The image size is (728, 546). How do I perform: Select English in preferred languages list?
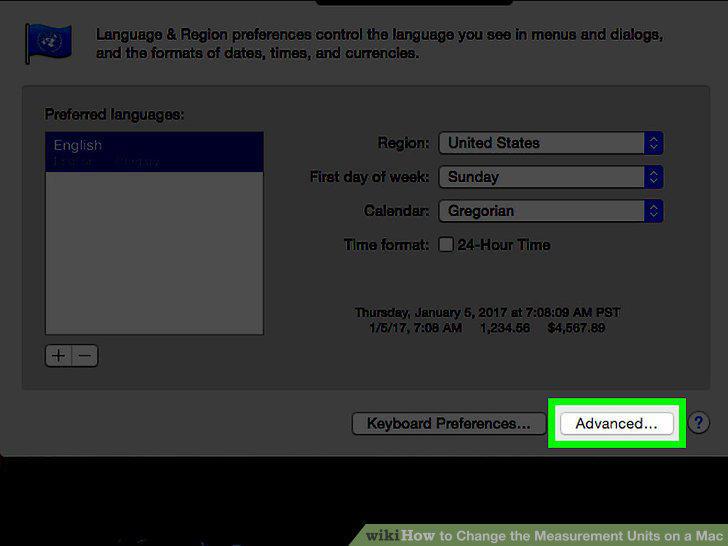coord(154,152)
